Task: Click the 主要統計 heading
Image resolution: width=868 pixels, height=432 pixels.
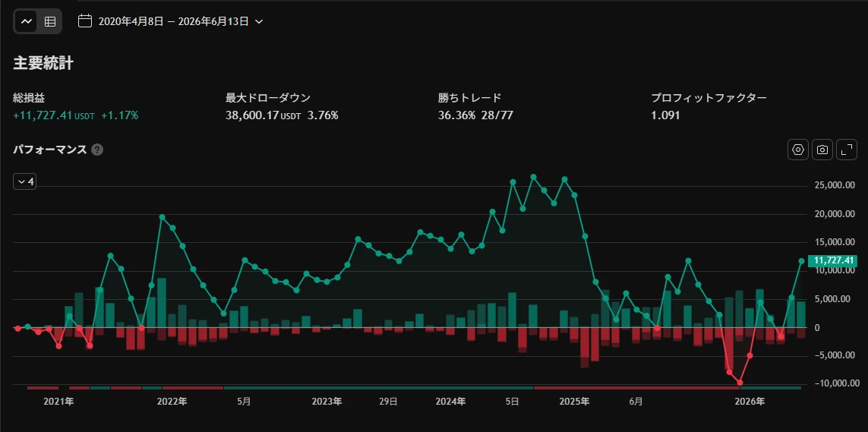Action: tap(43, 63)
